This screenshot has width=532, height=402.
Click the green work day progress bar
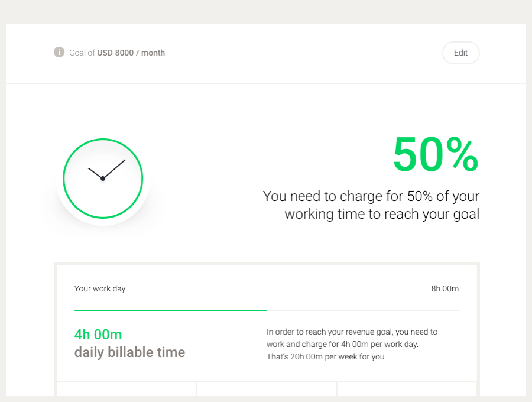[x=170, y=308]
